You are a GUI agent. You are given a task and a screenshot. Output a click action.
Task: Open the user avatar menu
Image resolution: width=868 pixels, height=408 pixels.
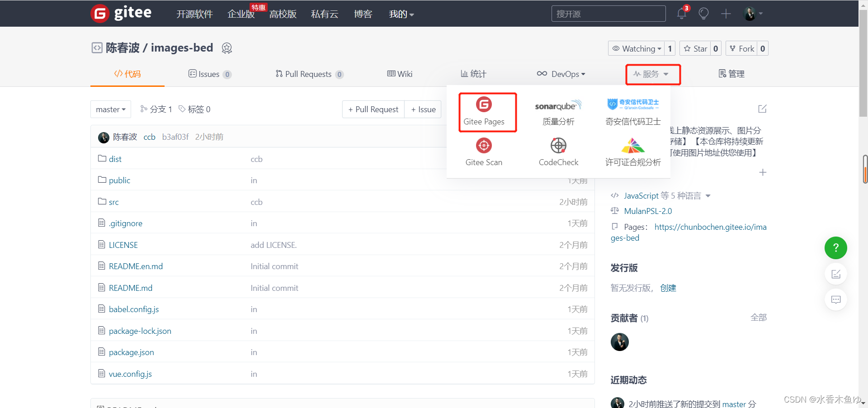(753, 14)
